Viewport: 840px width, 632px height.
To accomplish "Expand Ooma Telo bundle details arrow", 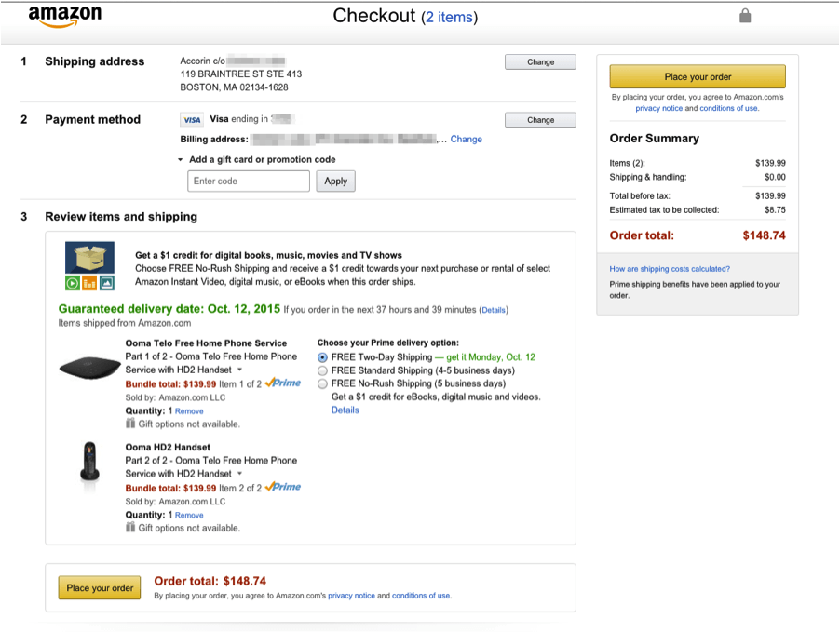I will (240, 370).
